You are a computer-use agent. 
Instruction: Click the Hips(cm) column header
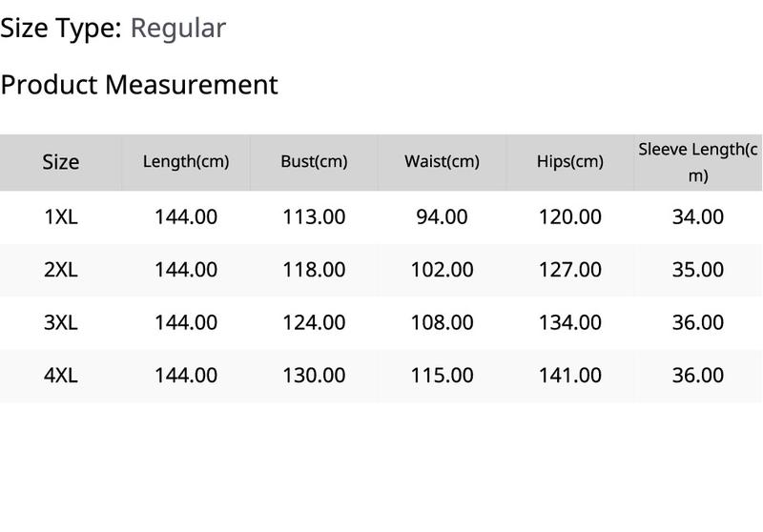pyautogui.click(x=569, y=161)
